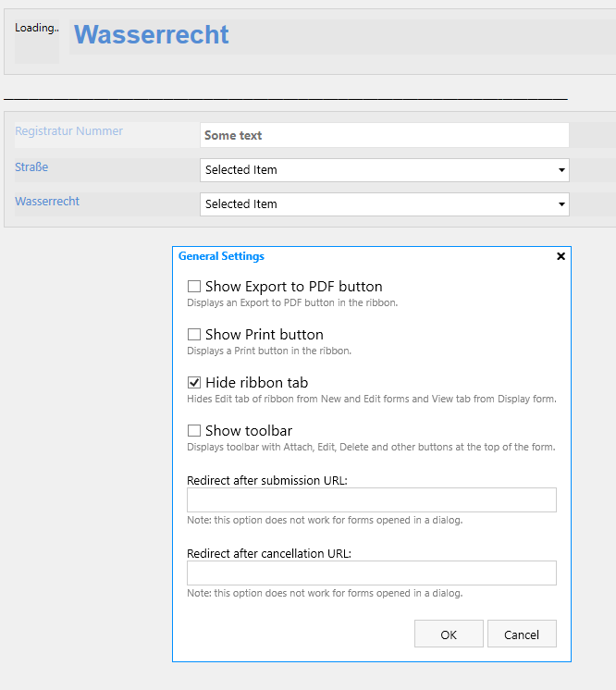The width and height of the screenshot is (616, 690).
Task: Click the Registratur Nummer text field
Action: (385, 135)
